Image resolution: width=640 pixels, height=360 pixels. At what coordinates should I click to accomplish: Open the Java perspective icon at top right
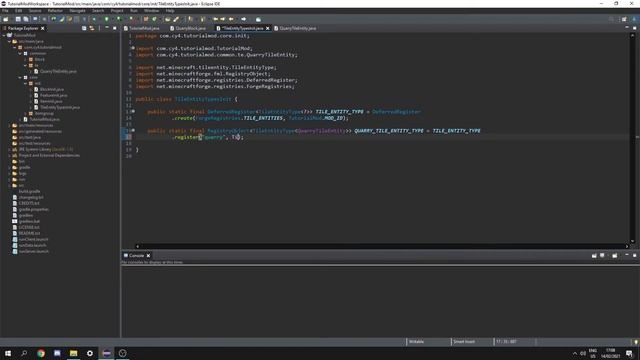point(634,19)
